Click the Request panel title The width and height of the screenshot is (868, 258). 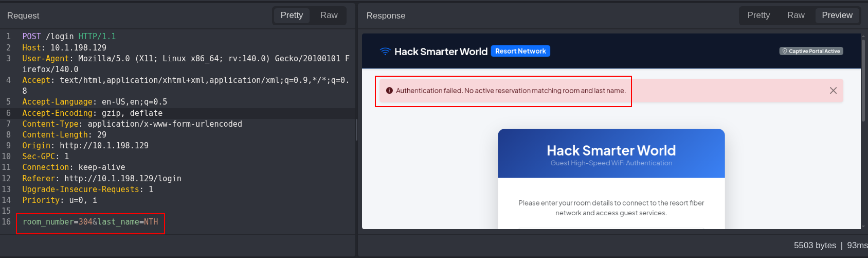pos(23,16)
